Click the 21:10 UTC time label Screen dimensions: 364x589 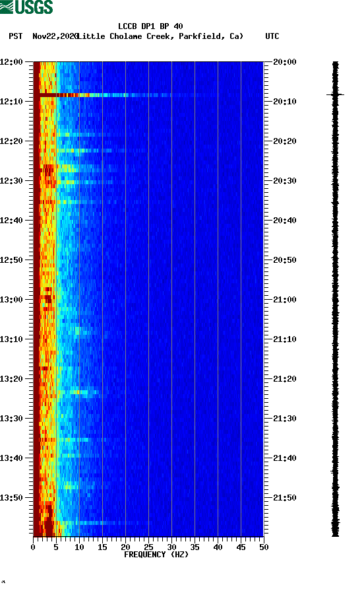coord(285,339)
